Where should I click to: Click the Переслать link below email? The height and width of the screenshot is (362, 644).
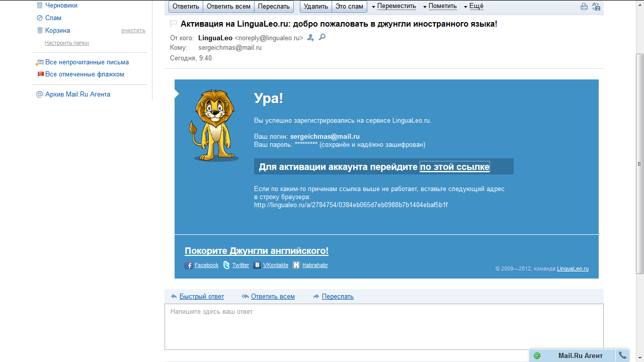pyautogui.click(x=338, y=296)
